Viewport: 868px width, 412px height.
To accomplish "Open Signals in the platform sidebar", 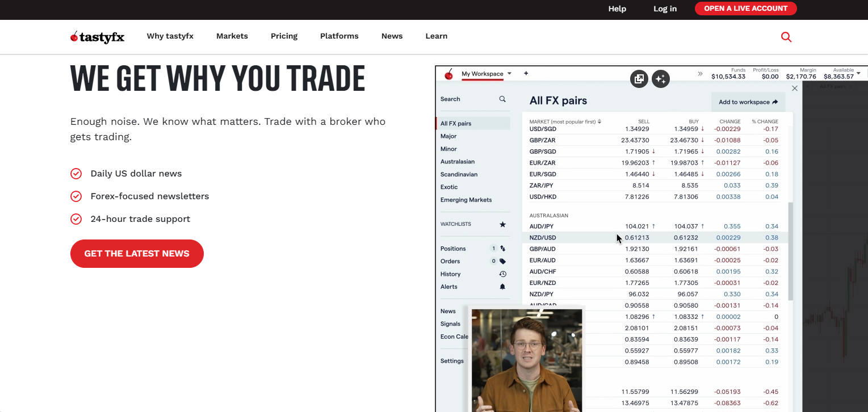I will [450, 324].
